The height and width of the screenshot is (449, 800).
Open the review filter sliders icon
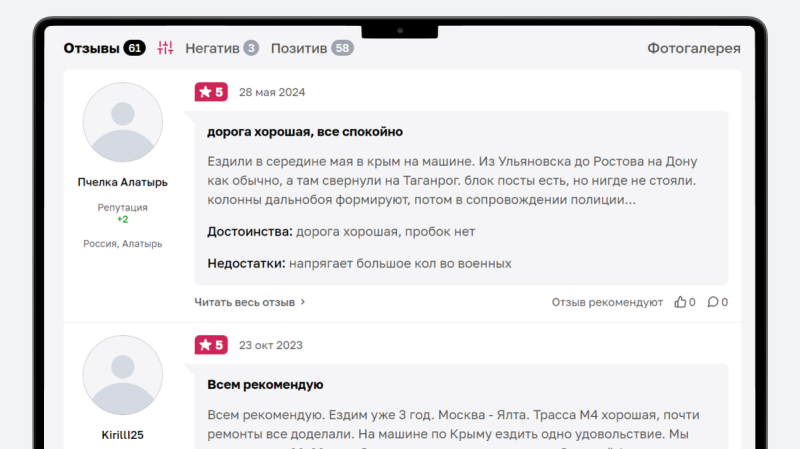tap(165, 48)
